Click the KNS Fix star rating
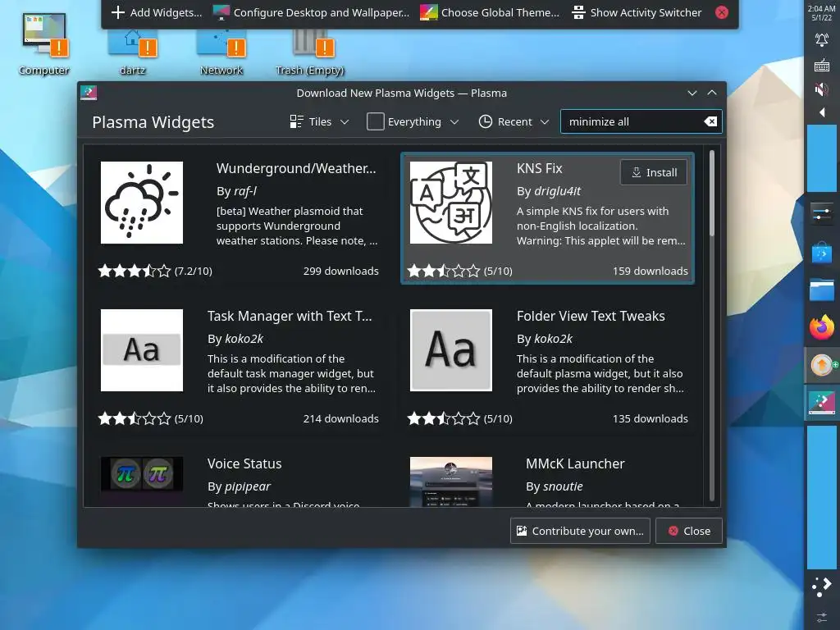The height and width of the screenshot is (630, 840). click(460, 271)
